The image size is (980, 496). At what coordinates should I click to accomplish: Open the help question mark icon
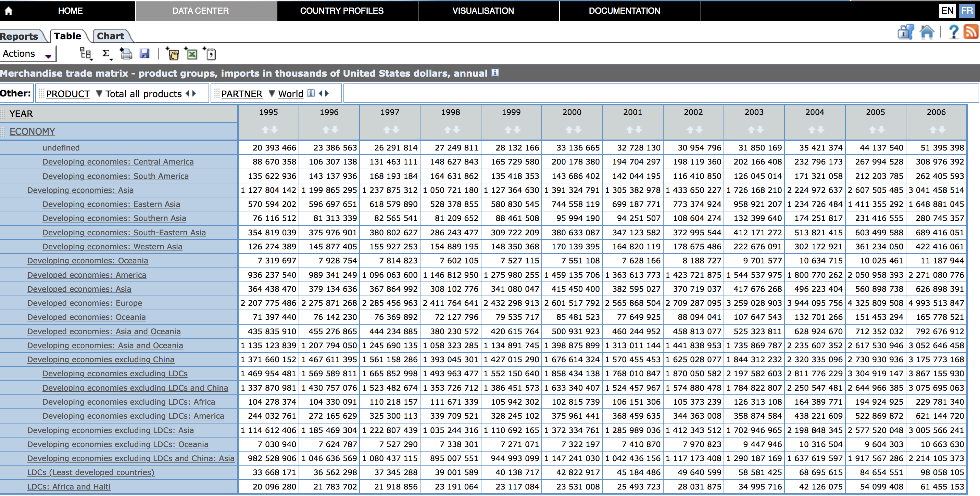[953, 32]
